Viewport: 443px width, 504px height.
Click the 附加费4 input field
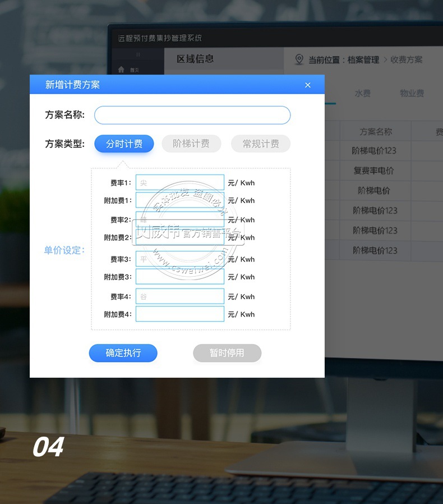(x=180, y=314)
